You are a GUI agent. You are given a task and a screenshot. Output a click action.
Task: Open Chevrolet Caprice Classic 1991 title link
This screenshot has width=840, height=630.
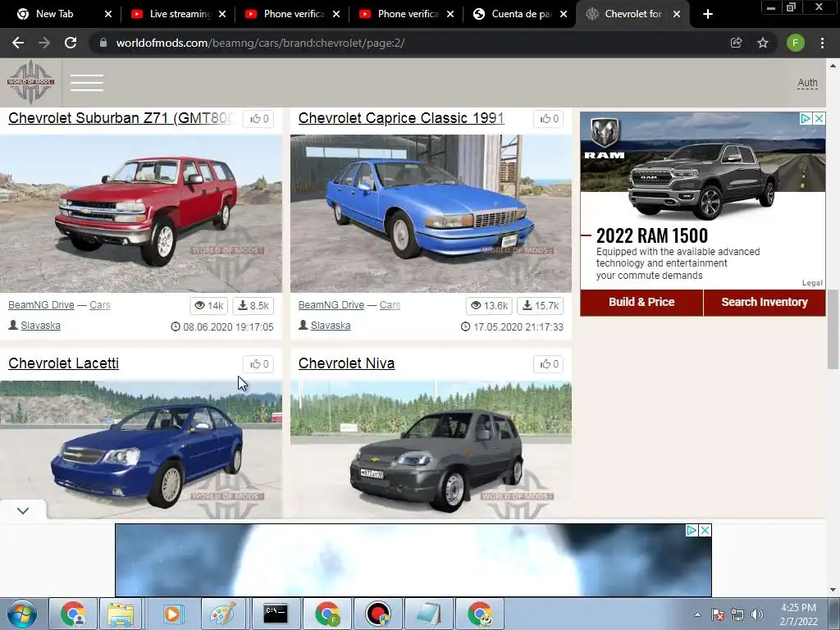point(401,118)
